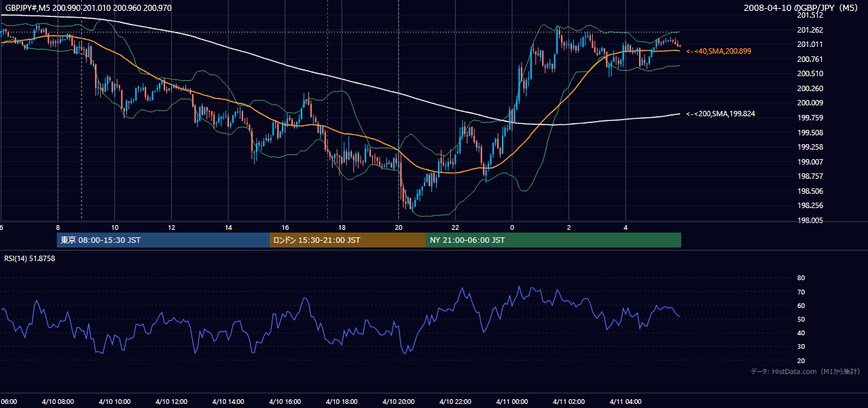Screen dimensions: 868x408
Task: Click hour tick 22 under price chart
Action: 455,228
